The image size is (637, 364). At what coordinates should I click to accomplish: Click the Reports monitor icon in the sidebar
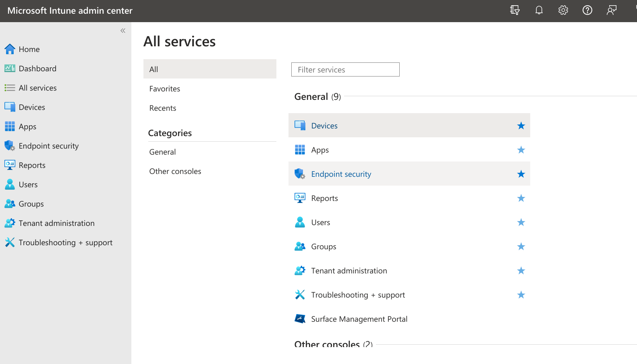point(10,165)
